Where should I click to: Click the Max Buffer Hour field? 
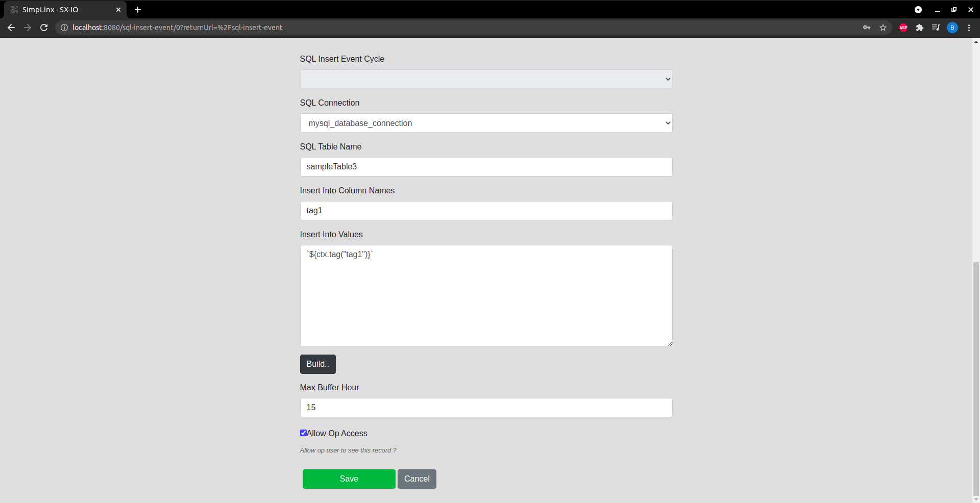point(486,408)
